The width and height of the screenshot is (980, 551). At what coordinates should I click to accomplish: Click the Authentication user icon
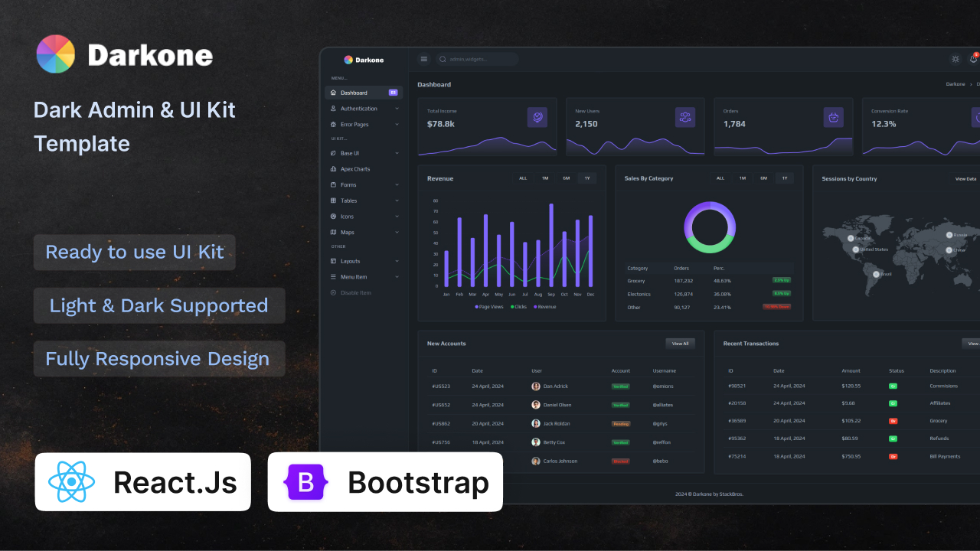tap(333, 109)
